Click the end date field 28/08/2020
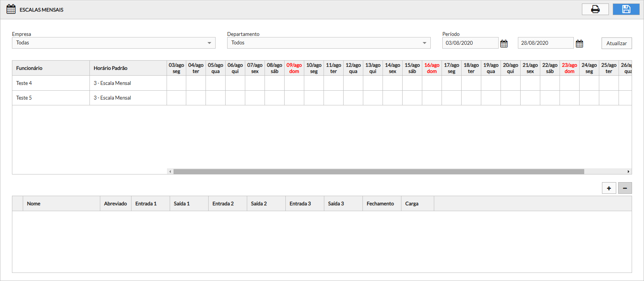 (545, 43)
